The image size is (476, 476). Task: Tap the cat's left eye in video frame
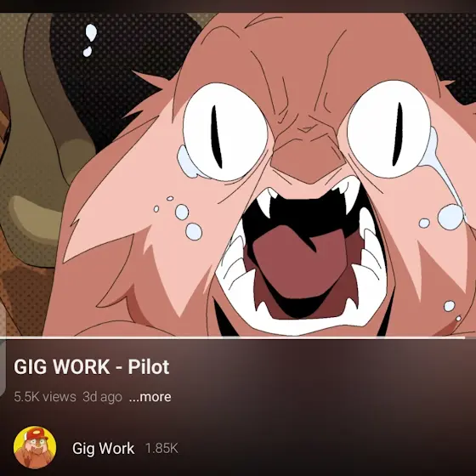pos(224,133)
